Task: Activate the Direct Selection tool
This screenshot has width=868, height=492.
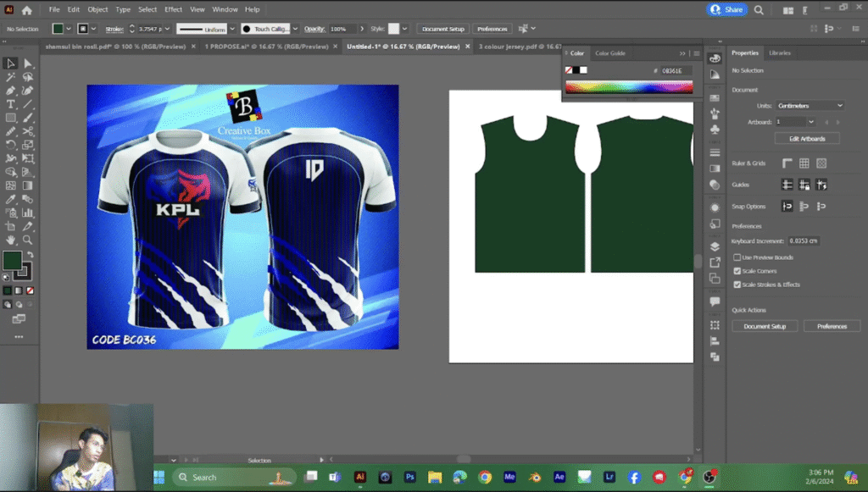Action: (x=28, y=64)
